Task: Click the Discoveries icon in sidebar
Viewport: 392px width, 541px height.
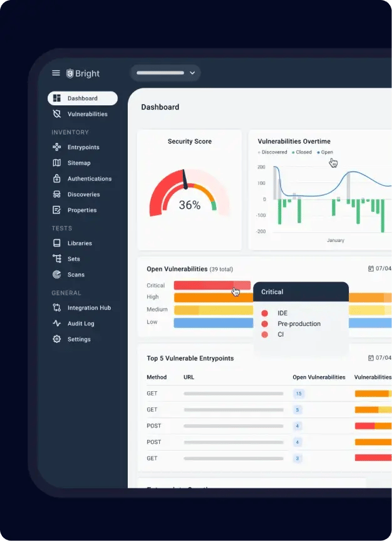Action: (x=57, y=194)
